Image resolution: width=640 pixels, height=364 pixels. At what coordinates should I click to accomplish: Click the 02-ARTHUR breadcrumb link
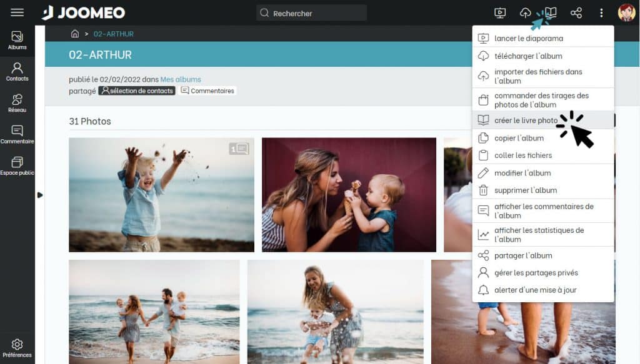point(114,34)
